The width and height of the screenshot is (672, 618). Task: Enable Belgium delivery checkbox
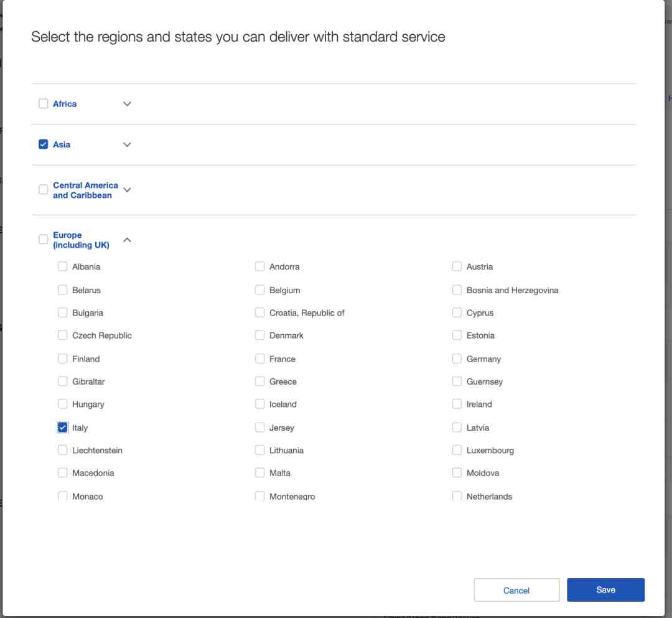click(x=259, y=290)
